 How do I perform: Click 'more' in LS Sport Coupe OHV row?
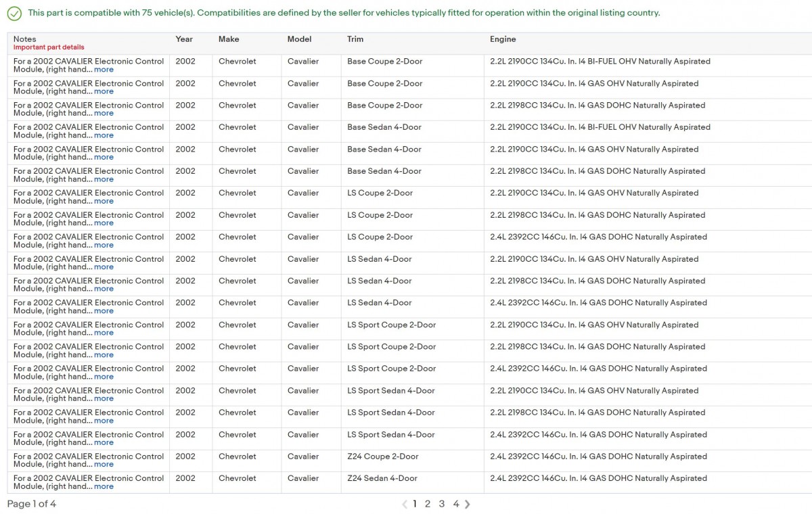coord(104,333)
